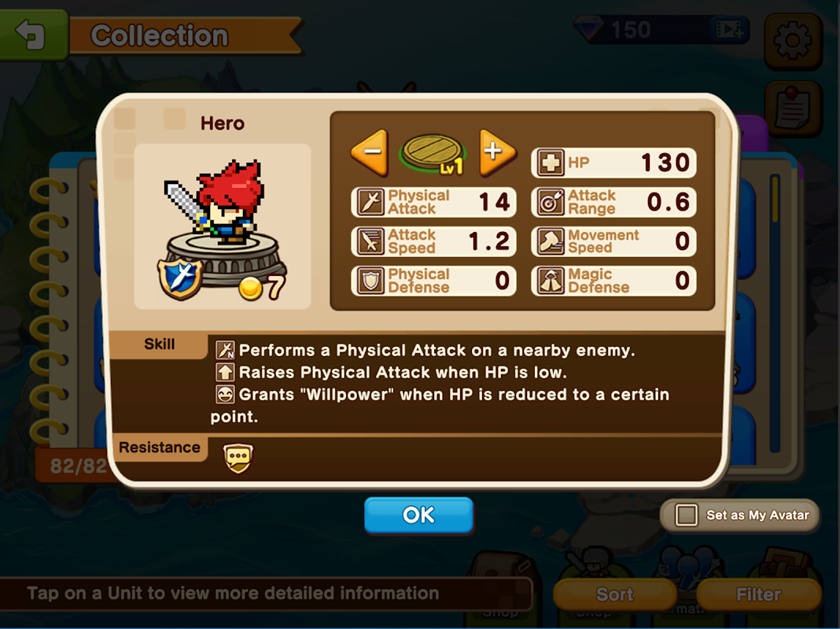Screen dimensions: 840x629
Task: Open the Sort button
Action: point(614,594)
